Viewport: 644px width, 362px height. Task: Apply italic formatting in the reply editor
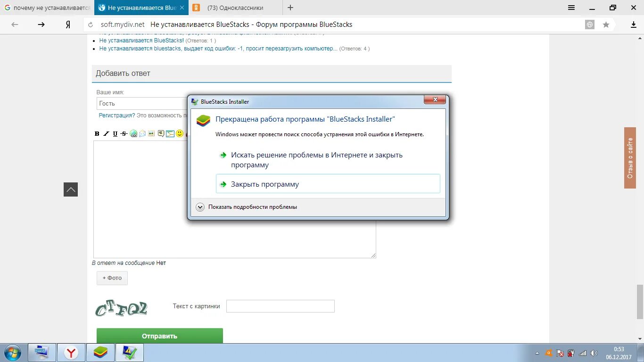(x=107, y=134)
